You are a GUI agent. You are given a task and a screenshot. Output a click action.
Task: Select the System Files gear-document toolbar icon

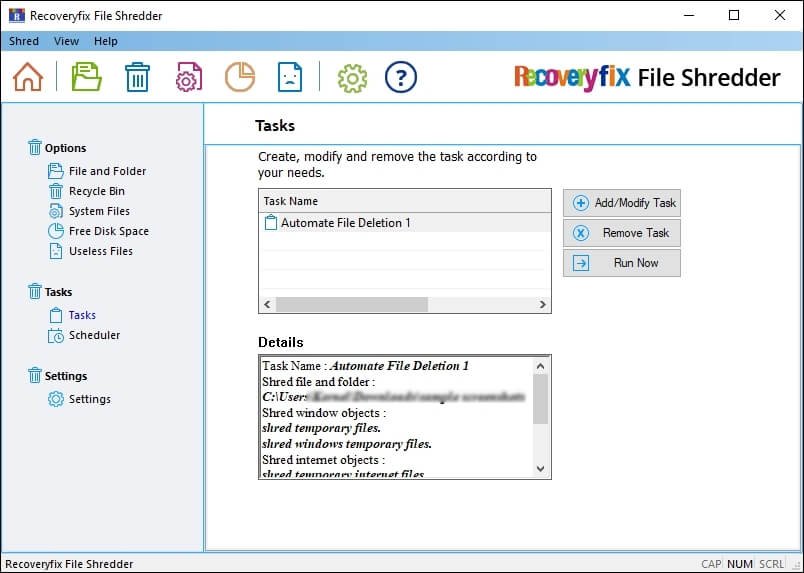coord(188,77)
